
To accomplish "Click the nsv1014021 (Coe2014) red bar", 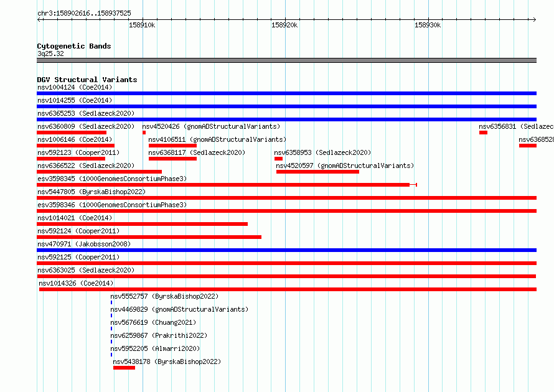I will coord(142,224).
